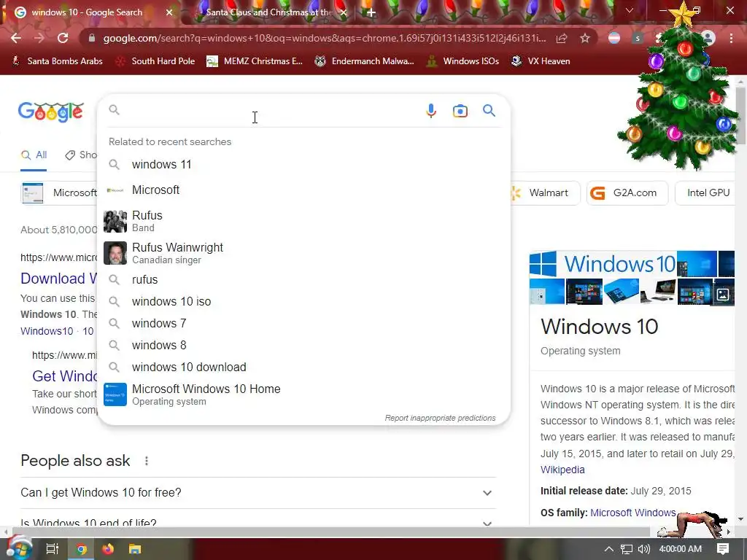This screenshot has width=747, height=560.
Task: Pick the 'windows 8' suggestion
Action: [x=303, y=345]
